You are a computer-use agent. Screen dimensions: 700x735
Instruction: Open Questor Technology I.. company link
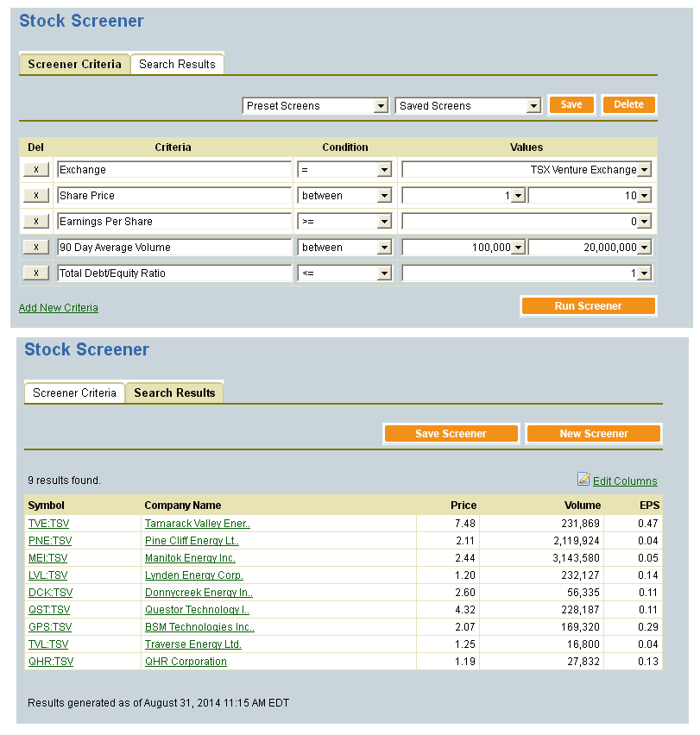(x=197, y=610)
